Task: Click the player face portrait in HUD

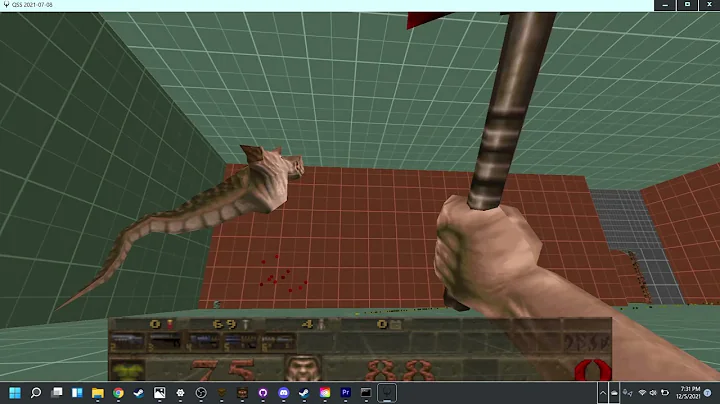Action: (x=303, y=368)
